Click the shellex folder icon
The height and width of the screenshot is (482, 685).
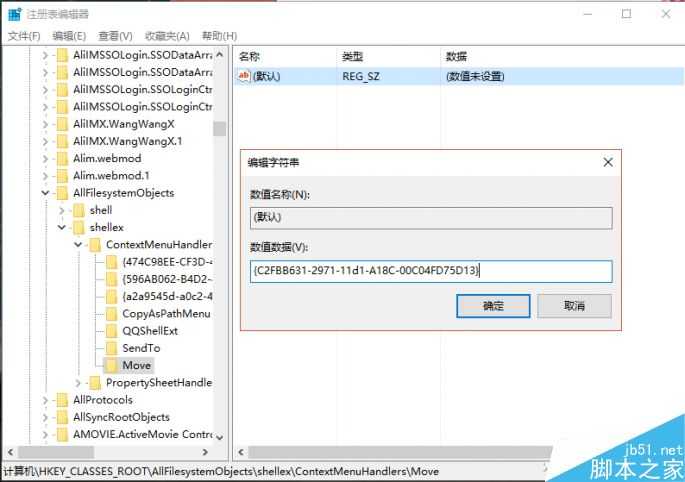coord(78,228)
